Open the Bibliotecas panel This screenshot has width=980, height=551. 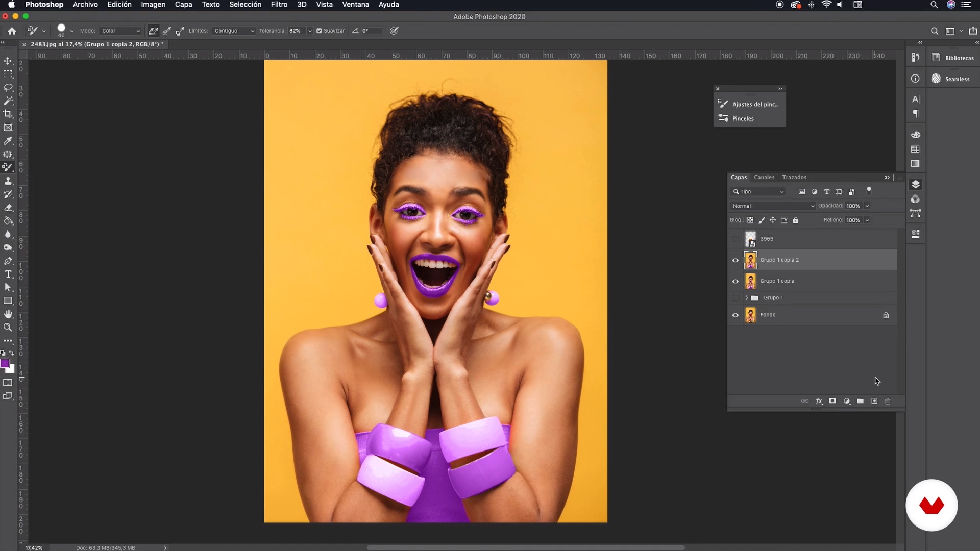952,58
